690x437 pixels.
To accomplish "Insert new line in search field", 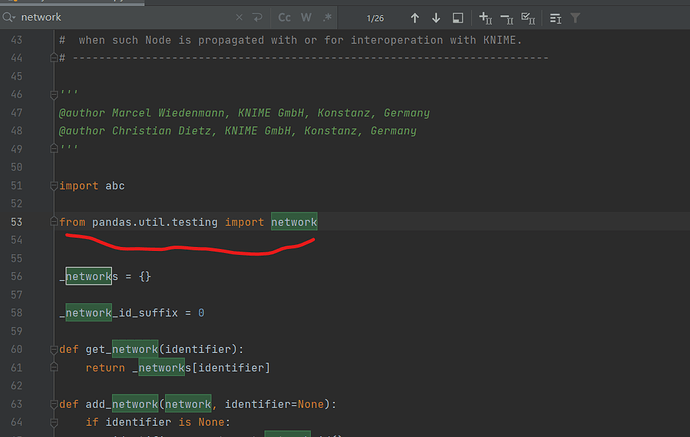I will 257,18.
